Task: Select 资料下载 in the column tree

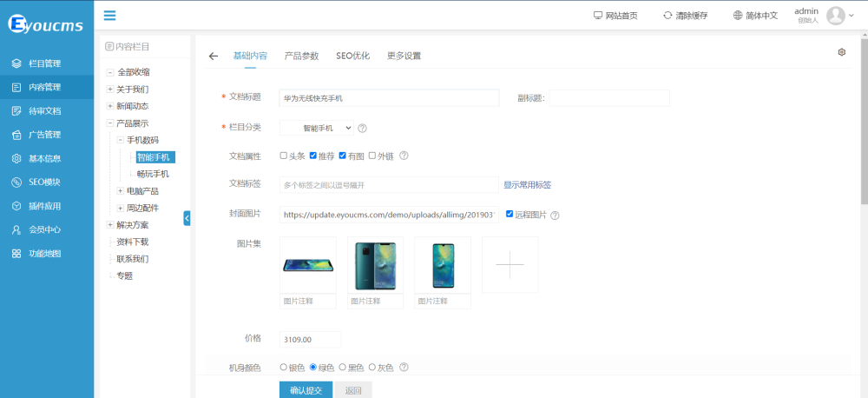Action: pyautogui.click(x=132, y=242)
